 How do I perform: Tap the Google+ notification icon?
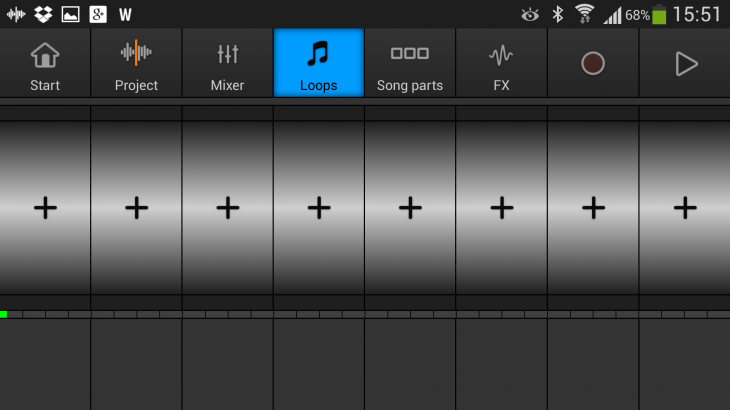coord(98,14)
